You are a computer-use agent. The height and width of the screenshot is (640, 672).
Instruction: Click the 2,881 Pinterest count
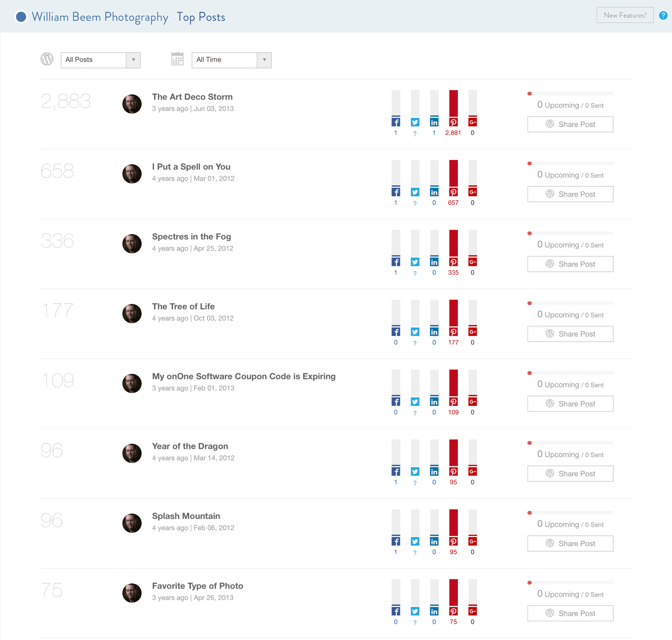pos(453,133)
